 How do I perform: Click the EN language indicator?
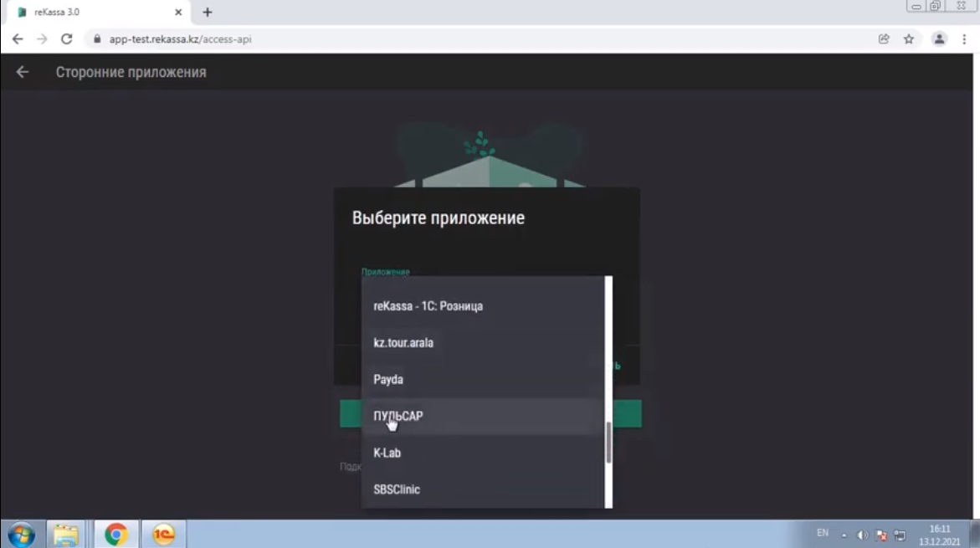pyautogui.click(x=823, y=533)
